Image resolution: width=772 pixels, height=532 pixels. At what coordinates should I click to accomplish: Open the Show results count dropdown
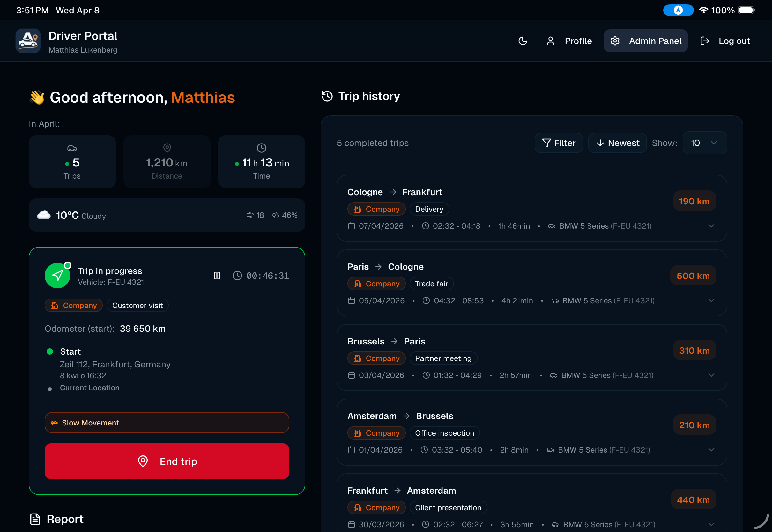(x=704, y=143)
